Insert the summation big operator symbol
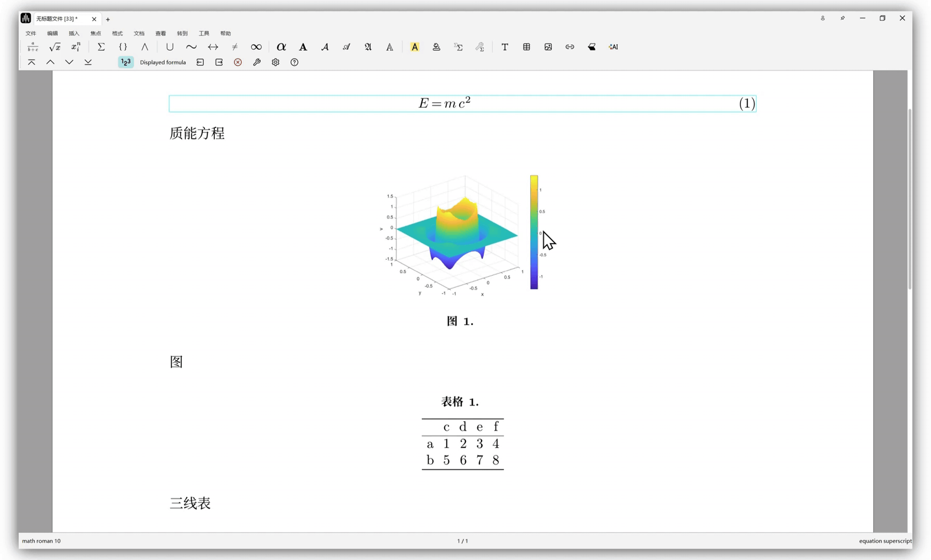Image resolution: width=931 pixels, height=560 pixels. tap(101, 47)
